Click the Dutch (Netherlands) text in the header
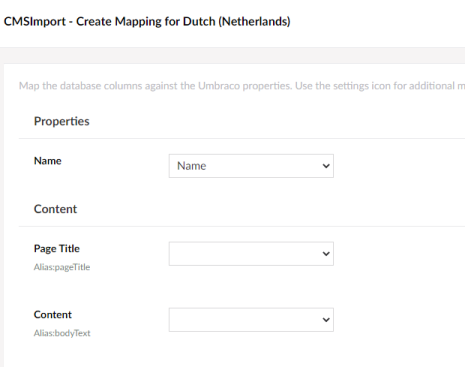465x367 pixels. 237,22
